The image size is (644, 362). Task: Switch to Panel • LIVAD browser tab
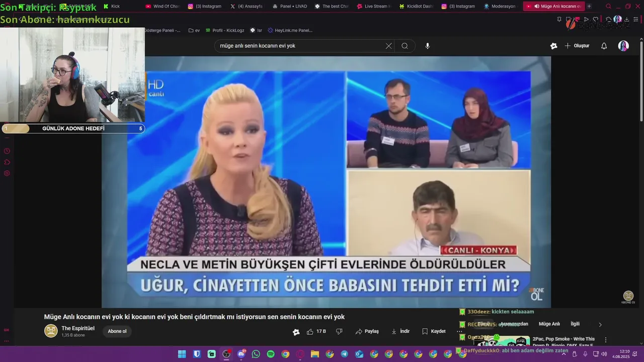(289, 6)
